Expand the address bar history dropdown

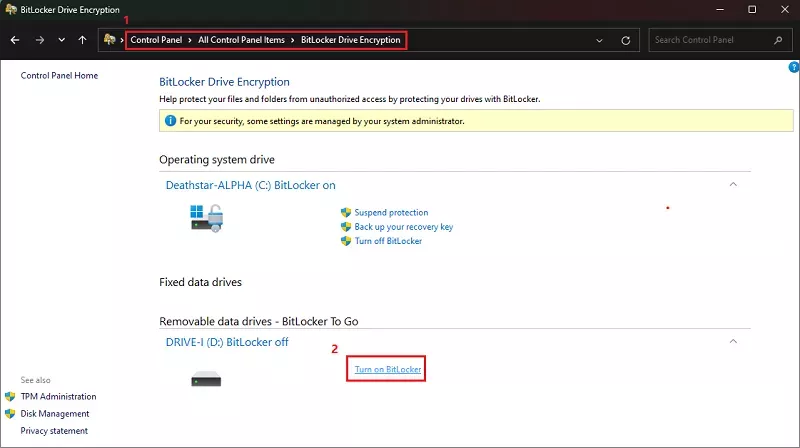tap(599, 41)
